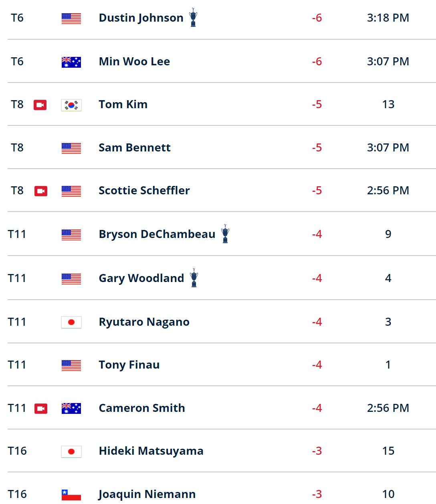Click the trophy icon beside Bryson DeChambeau
Viewport: 436px width, 504px height.
pos(225,234)
